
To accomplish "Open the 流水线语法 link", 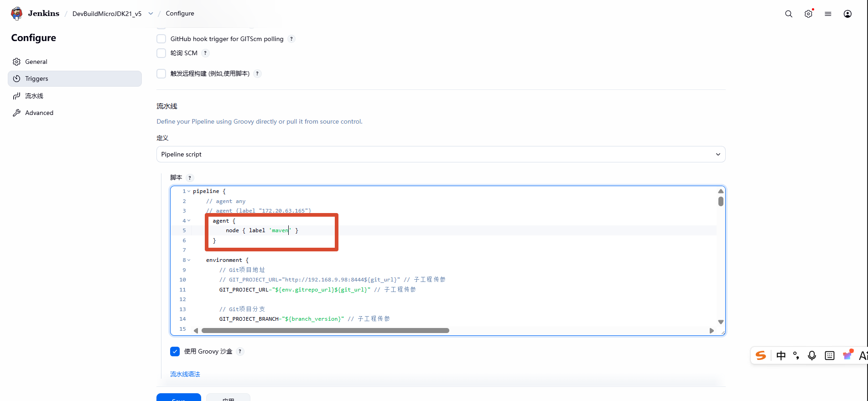I will point(185,374).
